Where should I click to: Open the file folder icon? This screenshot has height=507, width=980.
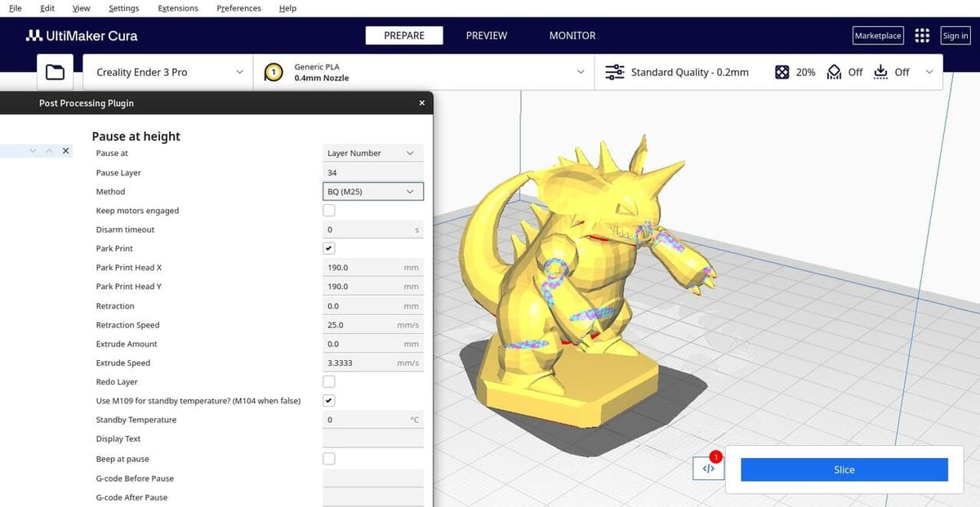pos(55,73)
